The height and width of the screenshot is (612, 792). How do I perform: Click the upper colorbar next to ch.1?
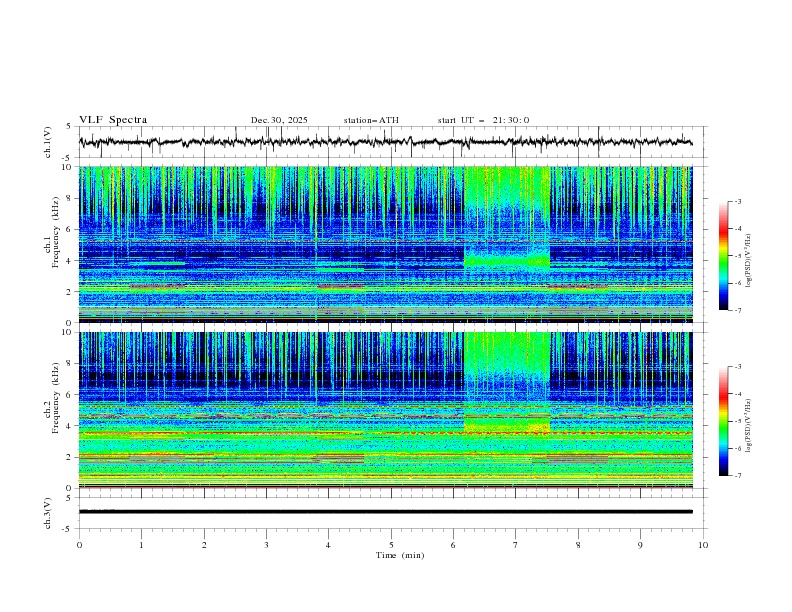(x=723, y=256)
